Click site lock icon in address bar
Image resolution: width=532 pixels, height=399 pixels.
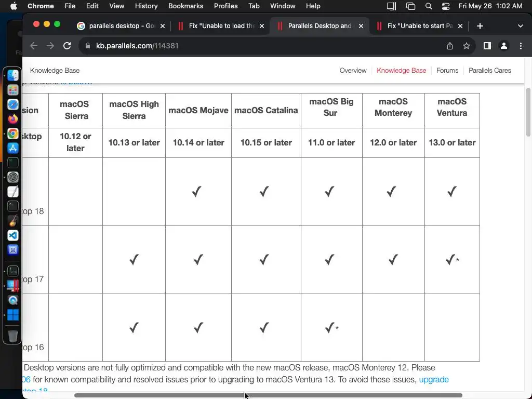coord(88,46)
